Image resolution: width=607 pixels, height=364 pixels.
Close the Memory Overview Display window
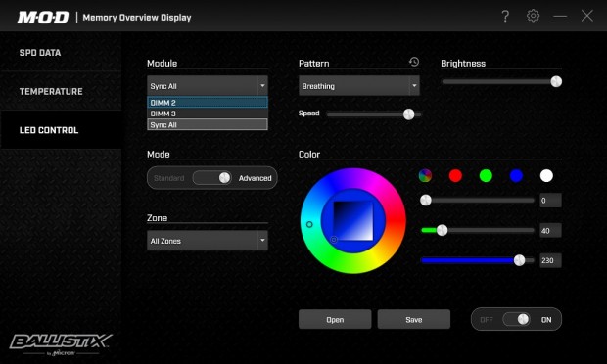pyautogui.click(x=586, y=16)
